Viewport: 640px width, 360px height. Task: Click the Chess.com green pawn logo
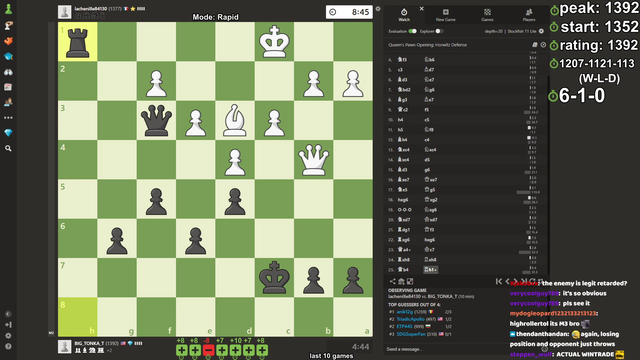point(8,9)
